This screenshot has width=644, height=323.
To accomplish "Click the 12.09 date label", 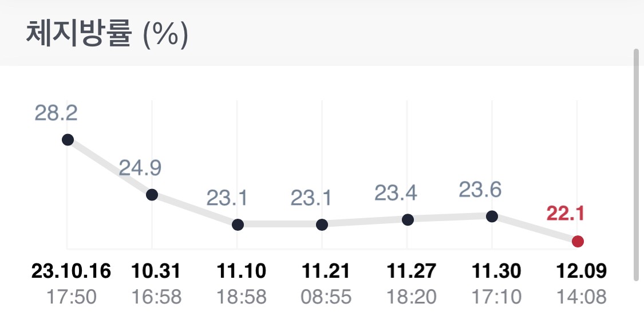I will click(582, 271).
